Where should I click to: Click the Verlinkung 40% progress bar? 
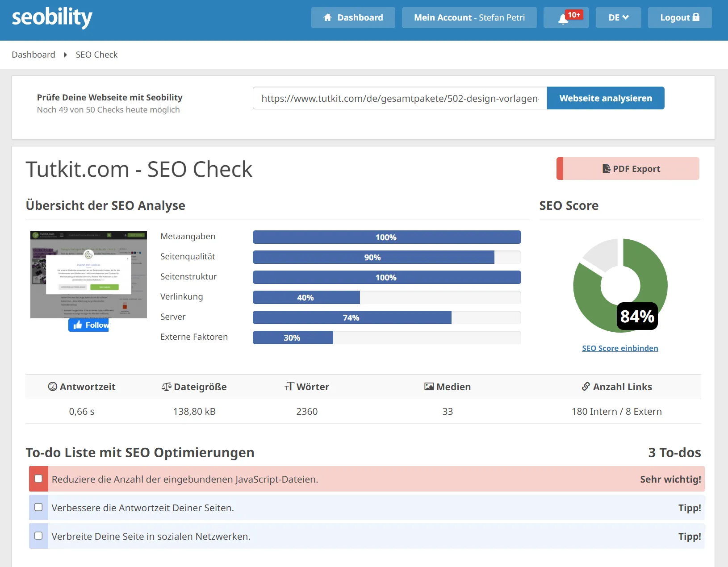point(387,297)
